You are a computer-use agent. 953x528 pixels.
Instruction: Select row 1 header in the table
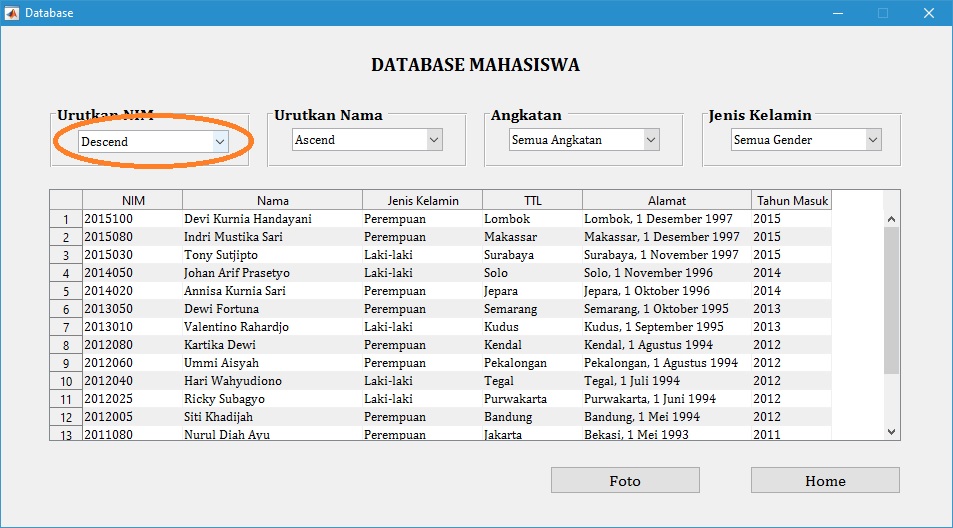pos(66,219)
